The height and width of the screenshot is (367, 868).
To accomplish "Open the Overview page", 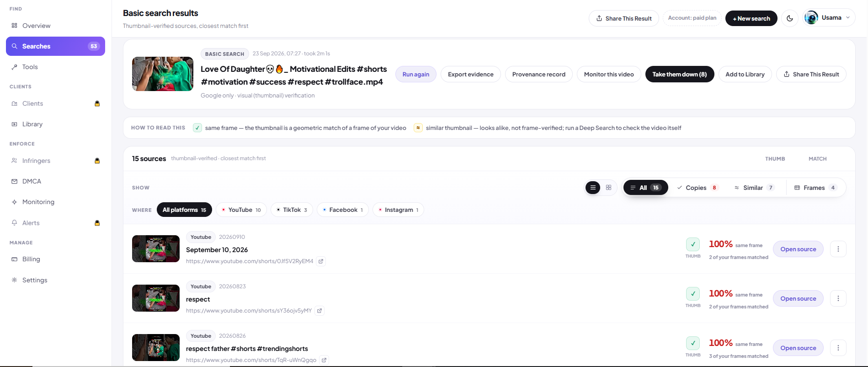I will [55, 26].
